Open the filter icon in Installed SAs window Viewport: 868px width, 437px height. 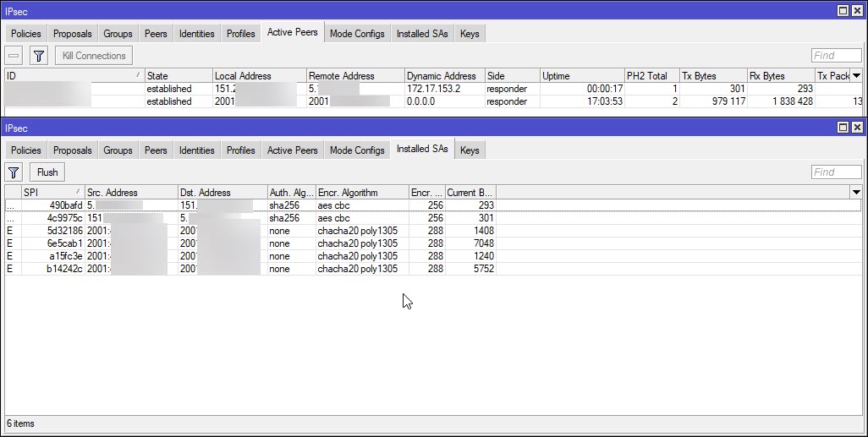[14, 172]
